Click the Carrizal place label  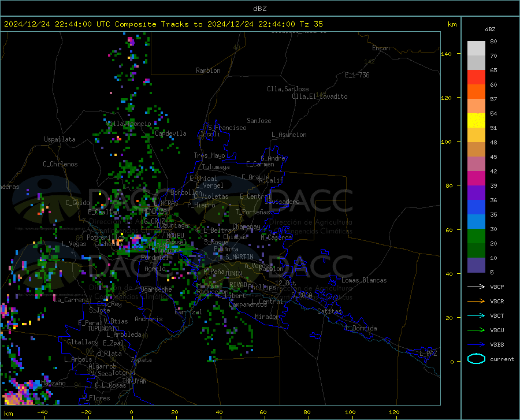point(188,312)
